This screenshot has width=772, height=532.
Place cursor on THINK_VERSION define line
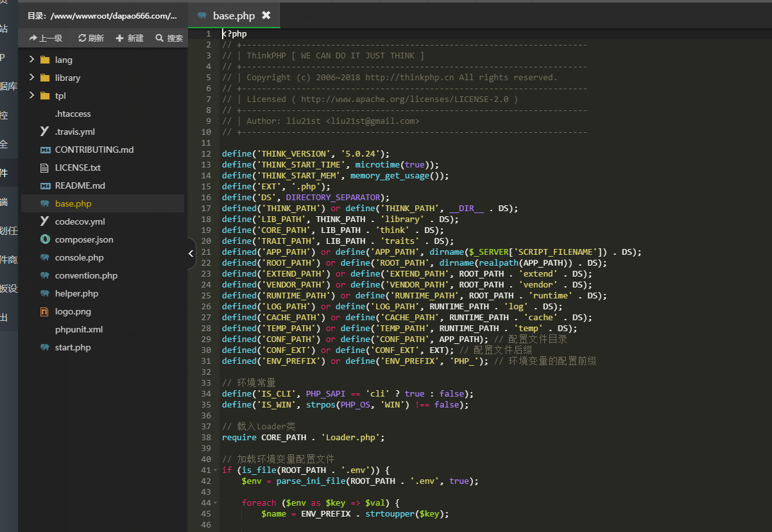[305, 153]
